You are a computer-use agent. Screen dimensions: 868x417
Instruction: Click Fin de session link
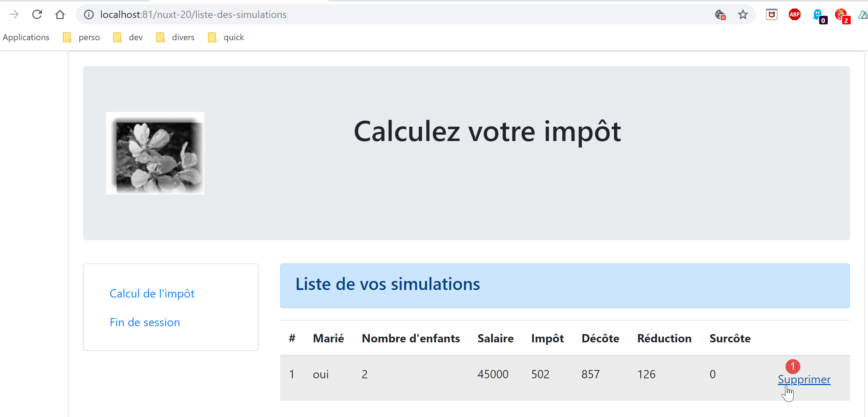click(144, 322)
